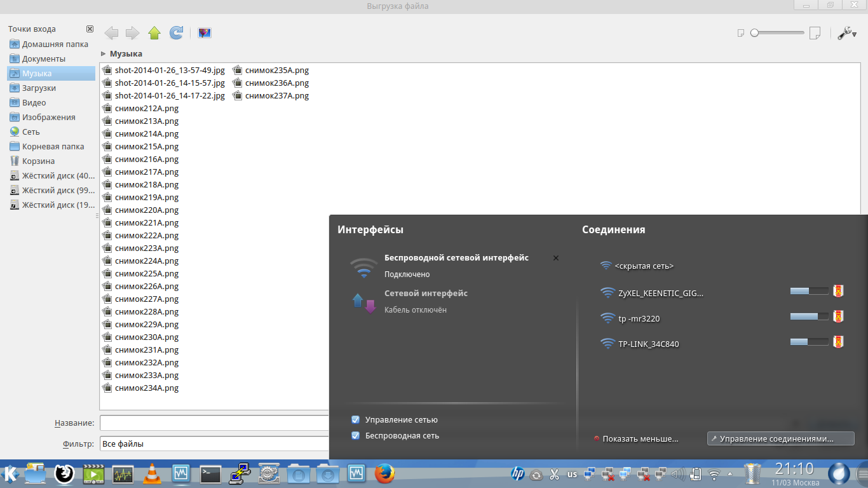This screenshot has width=868, height=488.
Task: Click signal strength bar of TP-LINK_34C840
Action: tap(810, 342)
